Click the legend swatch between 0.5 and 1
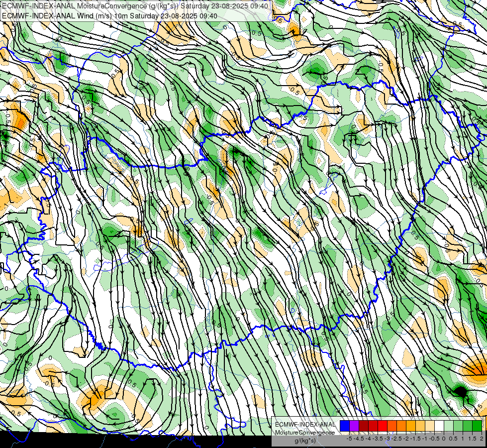Screen dimensions: 487x448 pyautogui.click(x=458, y=426)
